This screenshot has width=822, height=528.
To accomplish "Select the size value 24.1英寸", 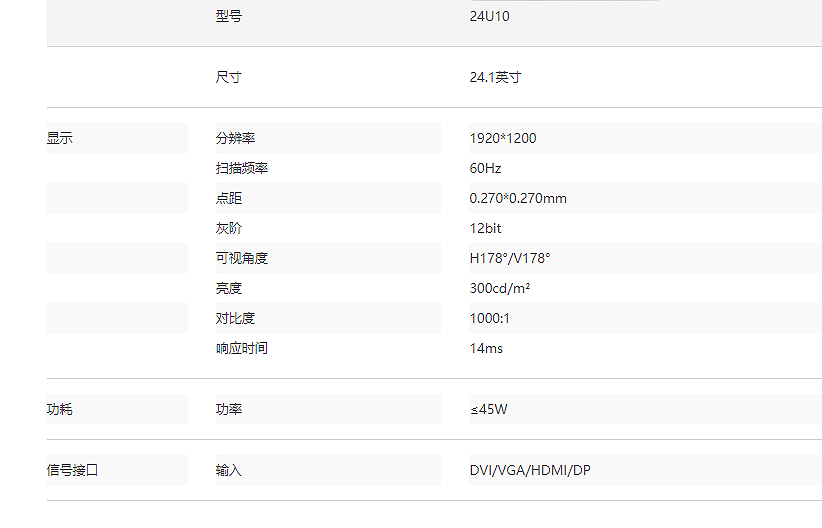I will click(x=495, y=78).
